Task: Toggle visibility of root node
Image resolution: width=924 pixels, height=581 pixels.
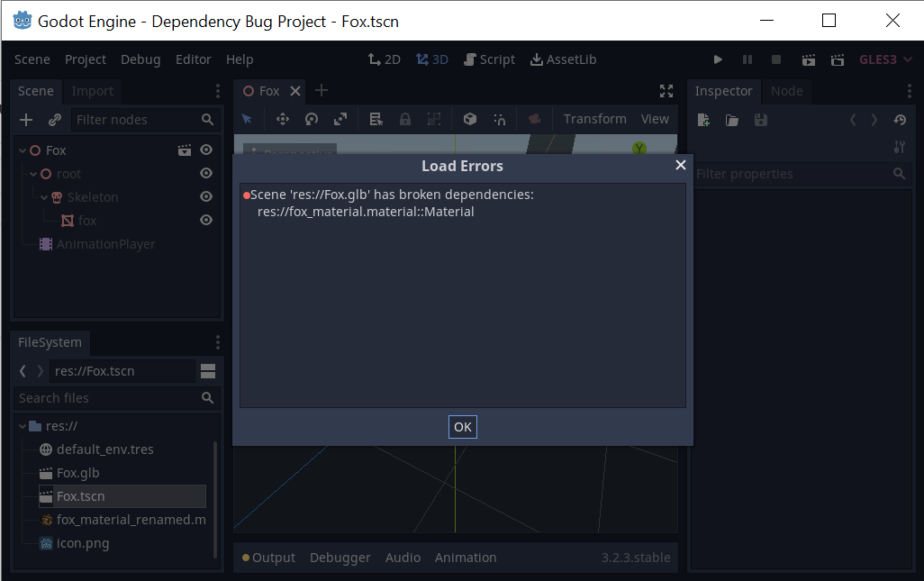Action: pos(206,173)
